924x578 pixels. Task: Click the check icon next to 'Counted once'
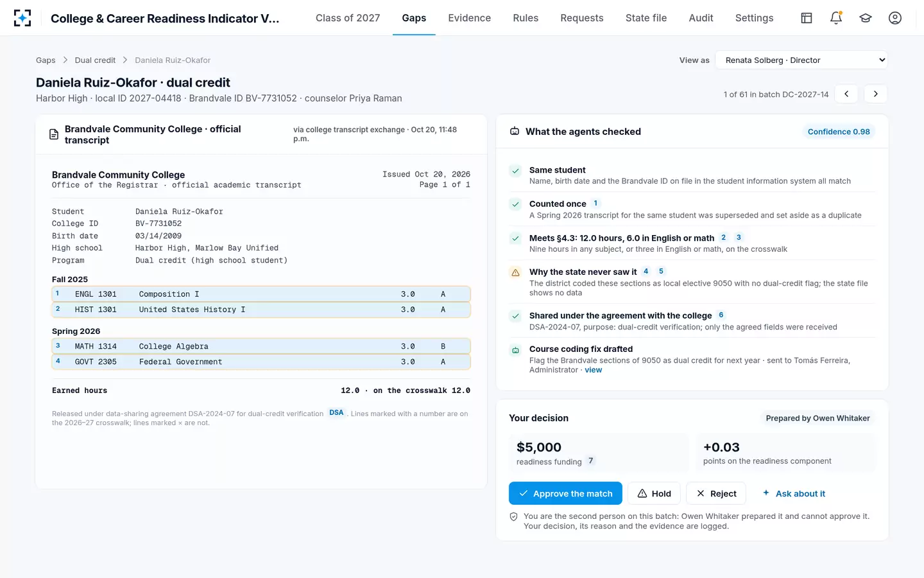click(515, 204)
